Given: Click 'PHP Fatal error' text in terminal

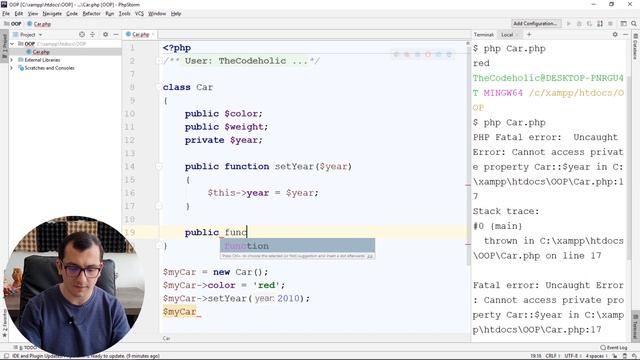Looking at the screenshot, I should tap(517, 137).
